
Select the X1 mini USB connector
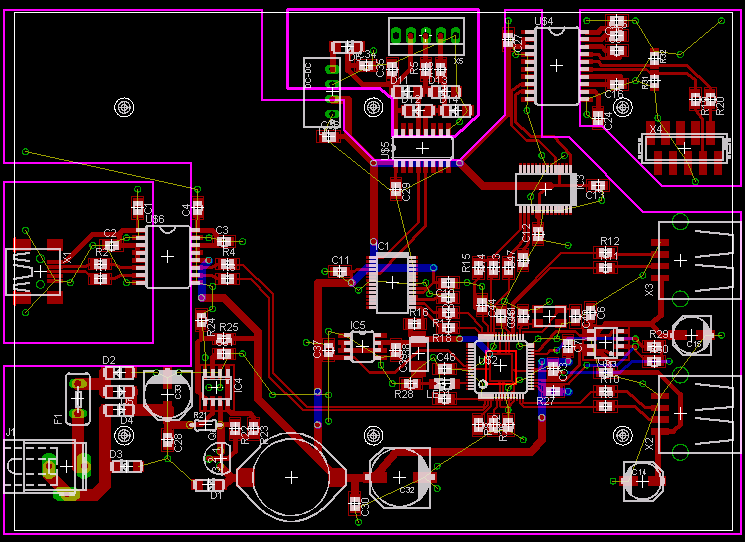[33, 271]
